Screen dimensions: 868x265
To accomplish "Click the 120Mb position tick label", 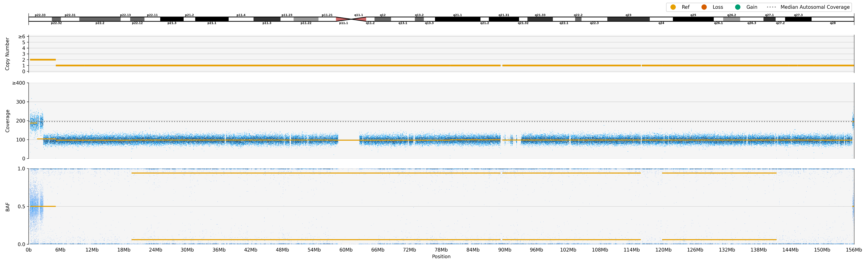I will (663, 250).
